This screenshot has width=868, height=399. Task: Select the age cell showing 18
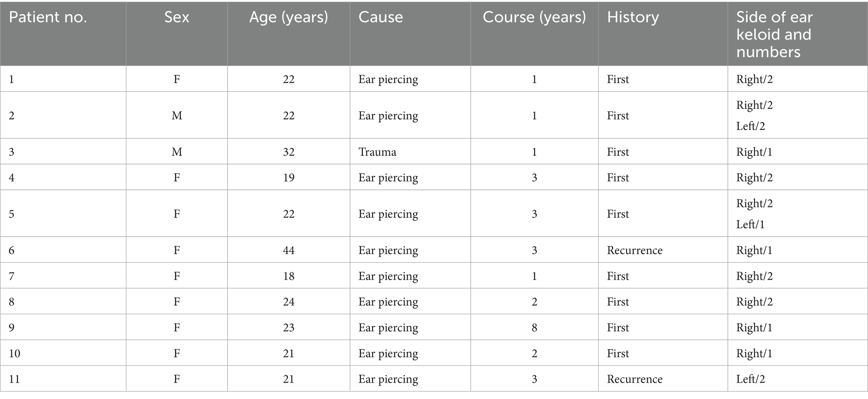pyautogui.click(x=288, y=276)
